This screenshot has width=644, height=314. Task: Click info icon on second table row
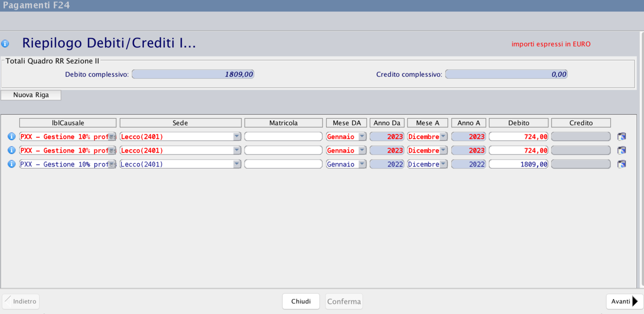click(11, 150)
